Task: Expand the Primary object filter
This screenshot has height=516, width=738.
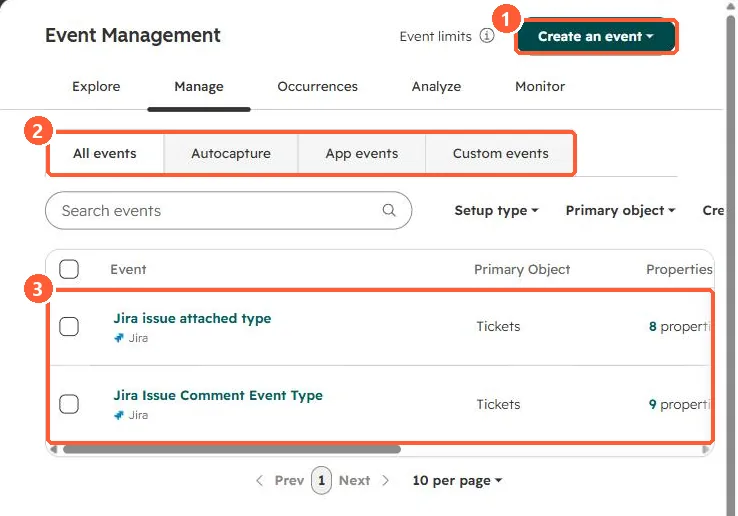Action: click(x=620, y=210)
